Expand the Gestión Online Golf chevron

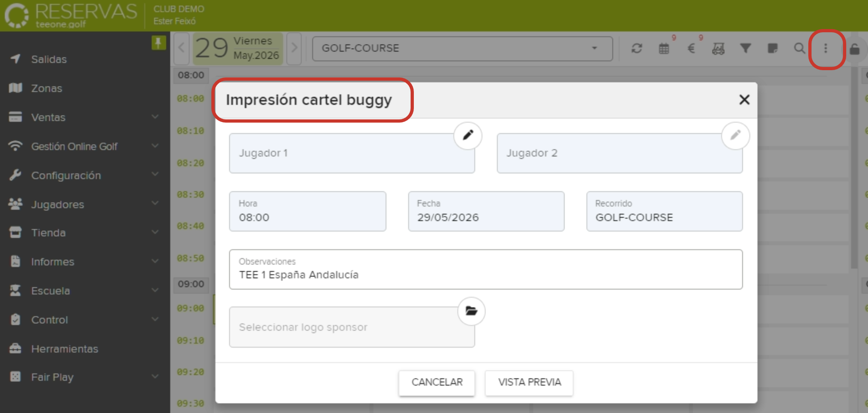pos(155,146)
